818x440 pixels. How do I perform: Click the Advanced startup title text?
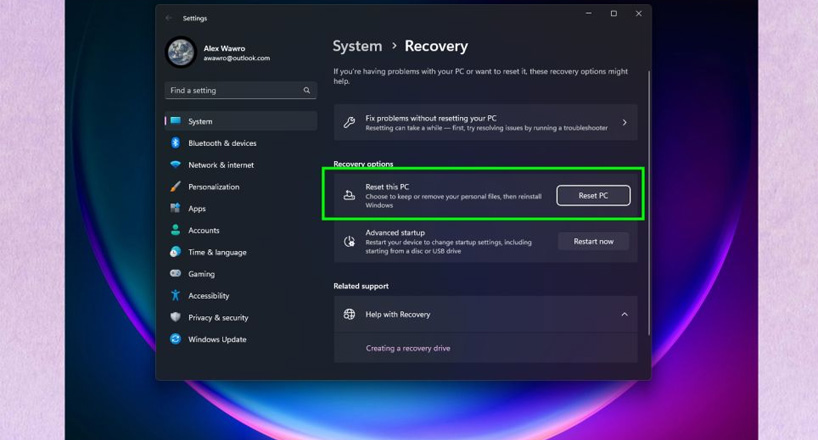tap(395, 233)
